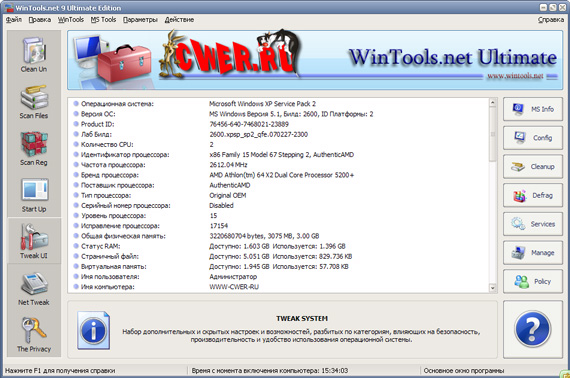This screenshot has width=570, height=378.
Task: Select the Tweak UI tool
Action: pos(34,241)
